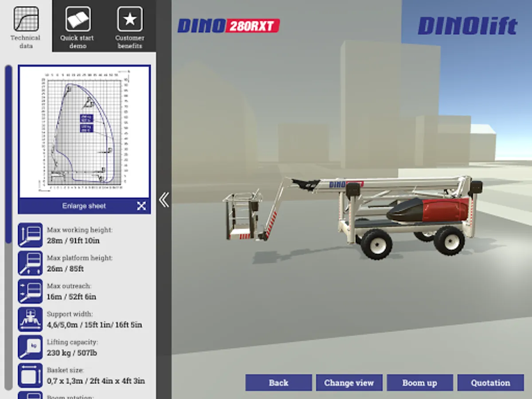
Task: Click the Boom up button
Action: [x=420, y=383]
